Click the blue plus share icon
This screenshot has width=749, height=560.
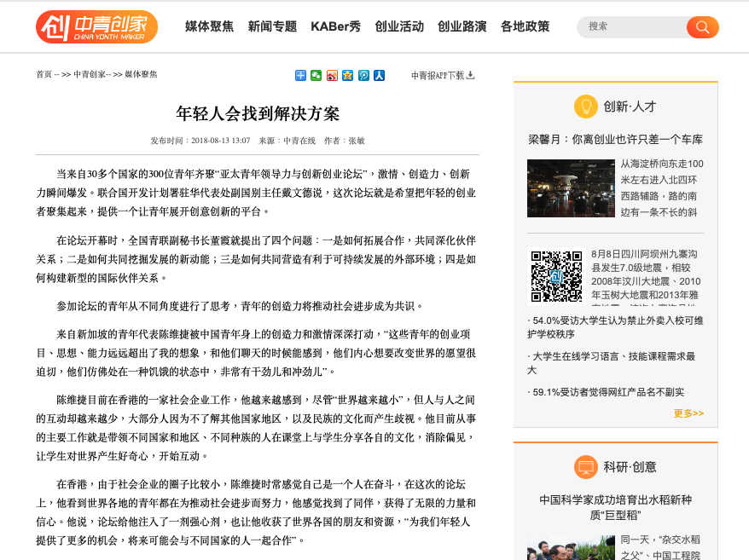(x=300, y=75)
